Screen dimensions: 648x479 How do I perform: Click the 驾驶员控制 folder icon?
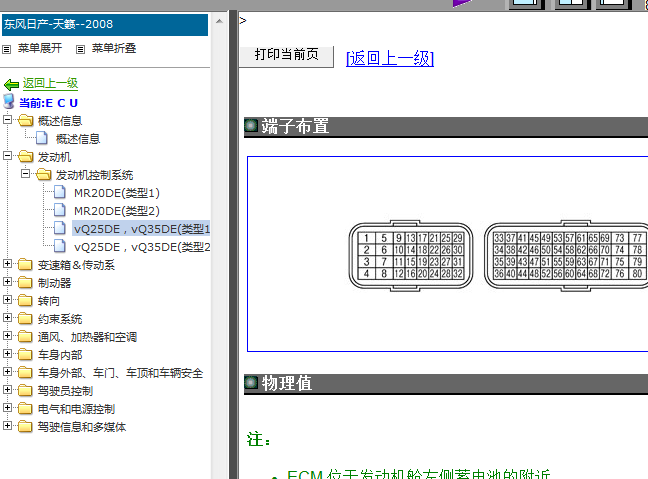point(25,390)
